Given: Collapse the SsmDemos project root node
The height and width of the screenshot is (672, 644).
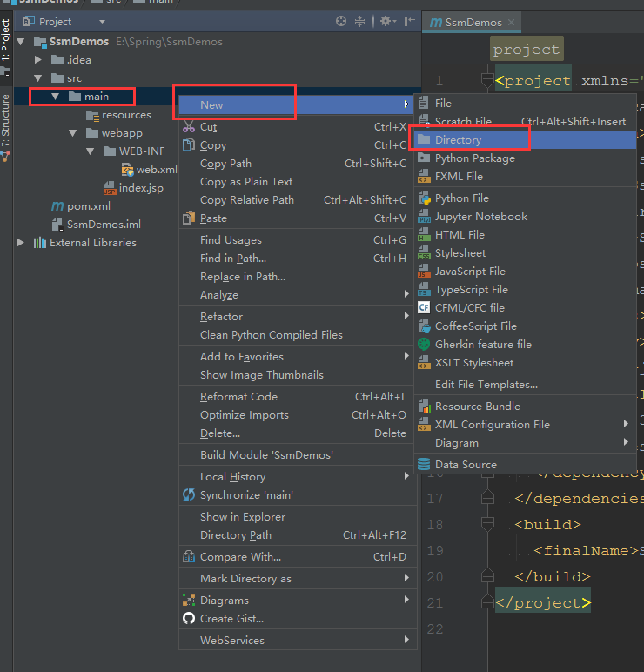Looking at the screenshot, I should point(21,42).
